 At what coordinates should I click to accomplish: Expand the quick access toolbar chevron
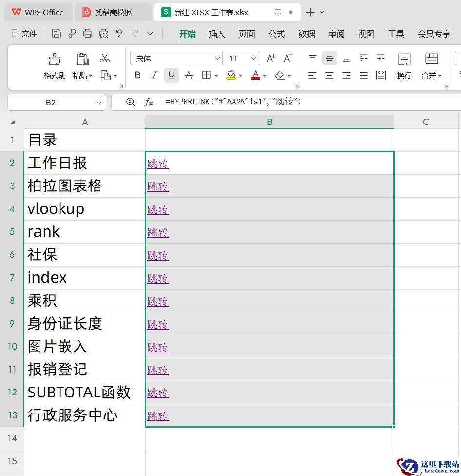coord(150,33)
